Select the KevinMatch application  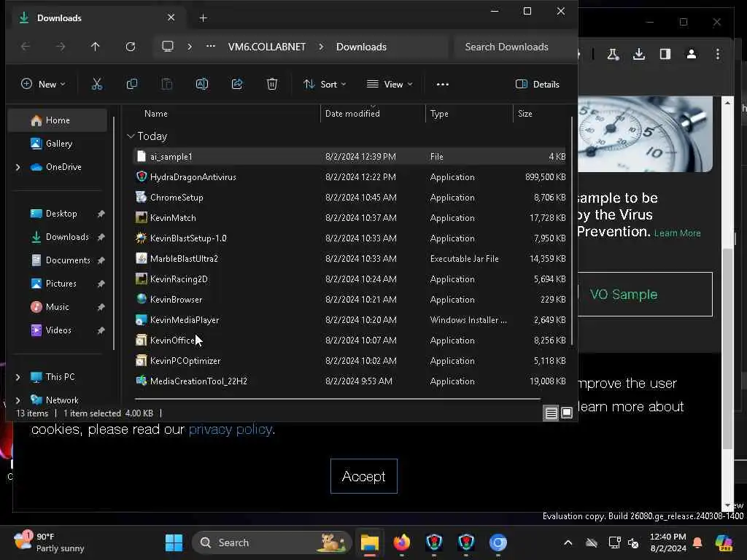click(x=349, y=218)
